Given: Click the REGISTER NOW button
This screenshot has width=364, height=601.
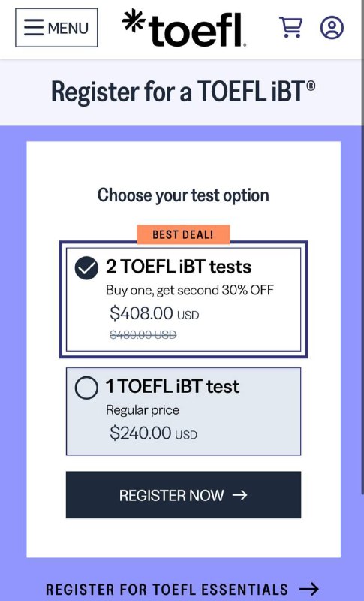Looking at the screenshot, I should (x=183, y=495).
